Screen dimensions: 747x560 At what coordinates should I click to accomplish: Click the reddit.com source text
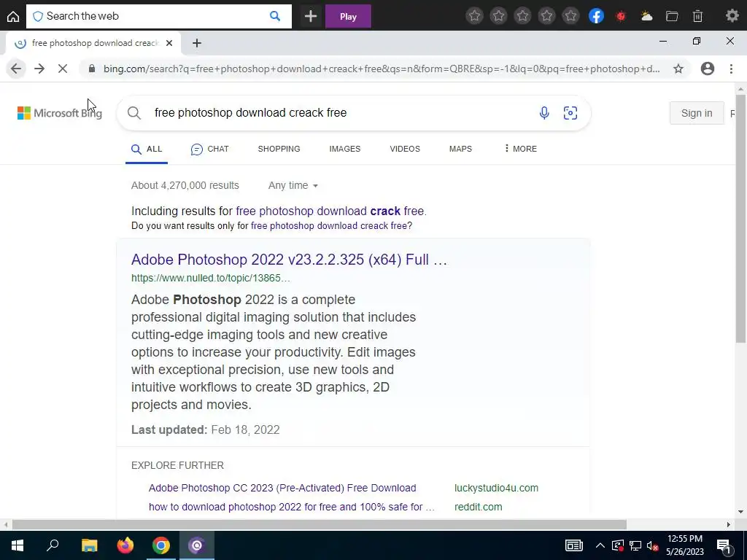[479, 507]
